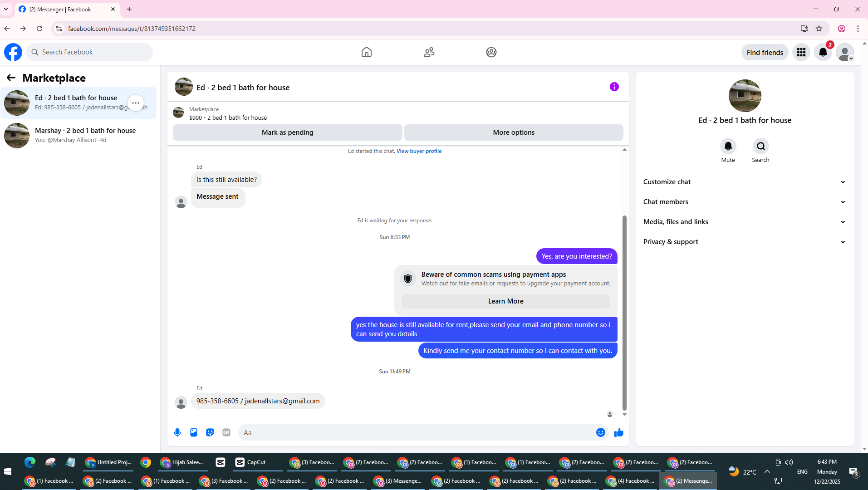This screenshot has height=490, width=868.
Task: Install app icon in the address bar
Action: 804,29
